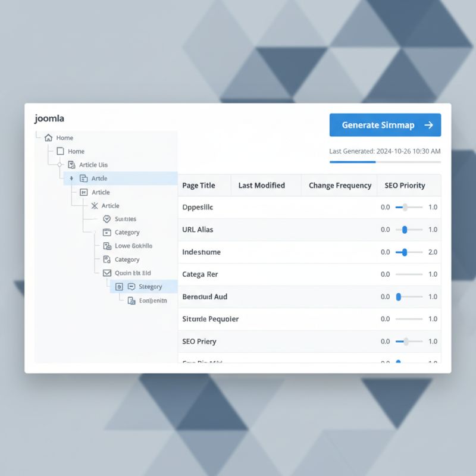Viewport: 476px width, 476px height.
Task: Click the document icon beside Article Uis
Action: tap(71, 165)
